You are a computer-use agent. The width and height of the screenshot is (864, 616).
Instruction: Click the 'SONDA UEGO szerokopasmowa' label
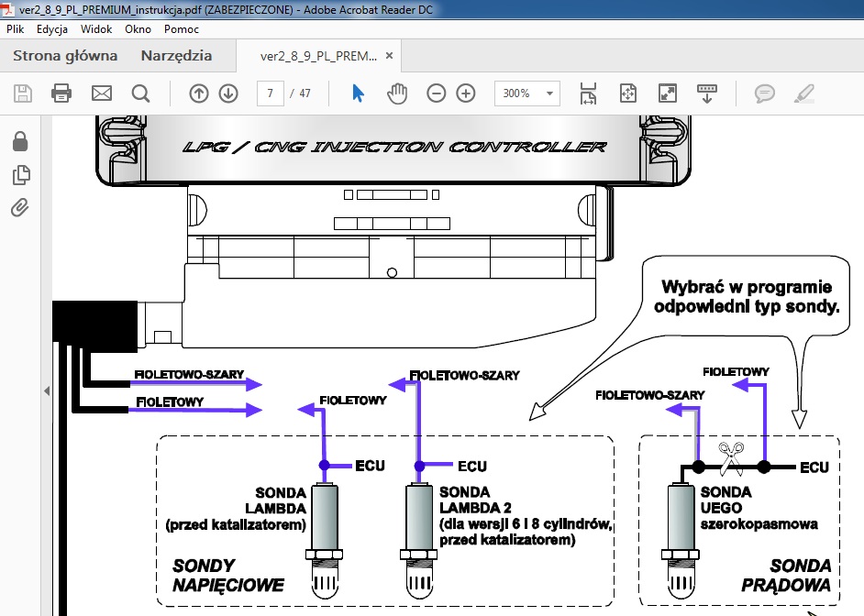click(x=759, y=508)
